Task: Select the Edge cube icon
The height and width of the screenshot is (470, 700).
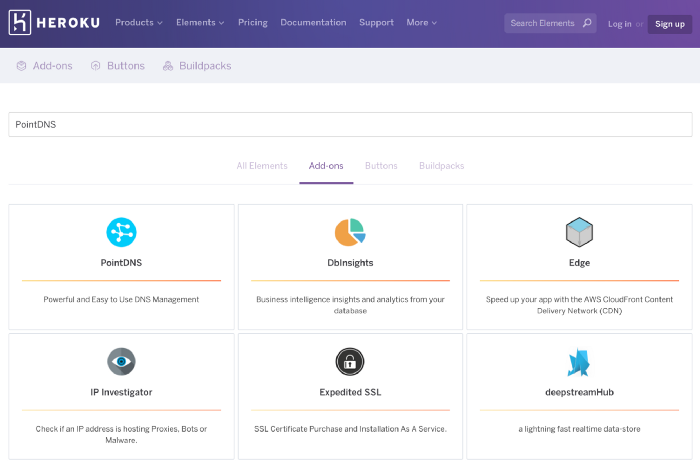Action: 579,232
